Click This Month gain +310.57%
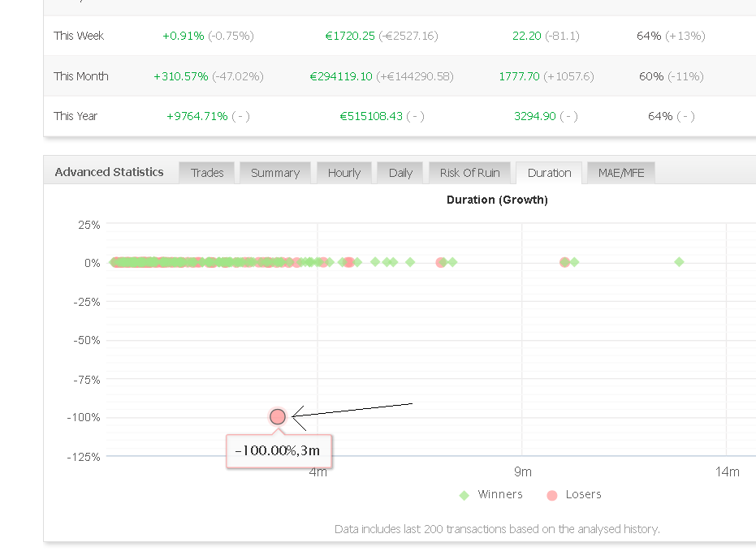Screen dimensions: 756x551 [x=181, y=76]
